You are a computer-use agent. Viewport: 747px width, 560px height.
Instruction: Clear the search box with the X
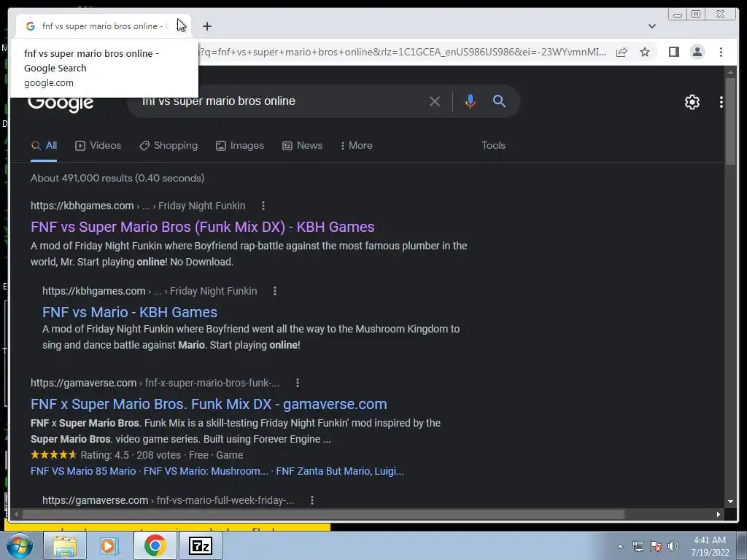pyautogui.click(x=434, y=101)
